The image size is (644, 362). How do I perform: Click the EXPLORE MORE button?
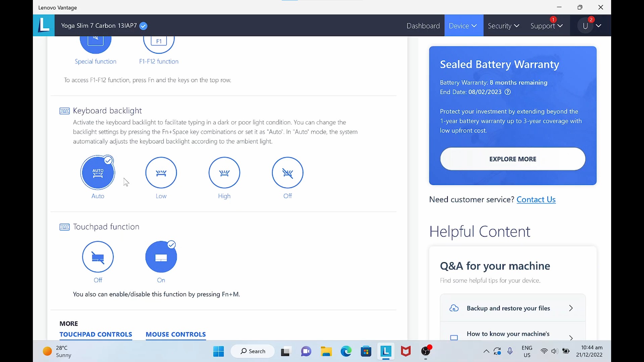click(x=513, y=159)
